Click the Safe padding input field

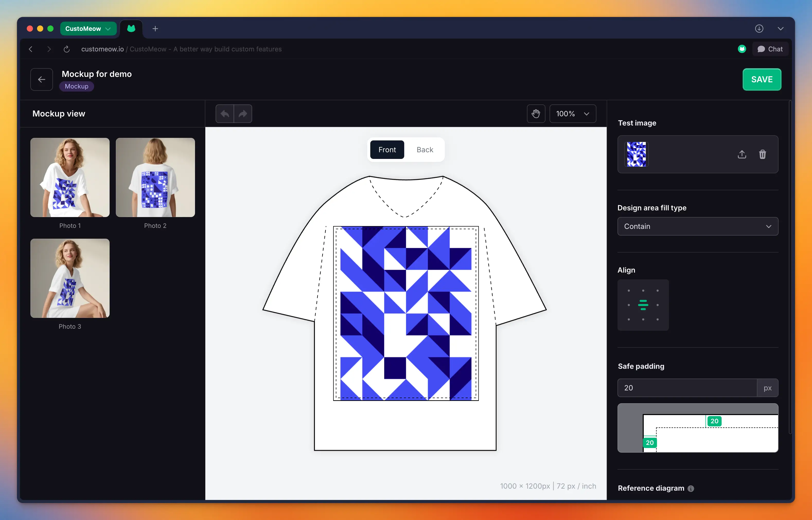click(x=687, y=388)
